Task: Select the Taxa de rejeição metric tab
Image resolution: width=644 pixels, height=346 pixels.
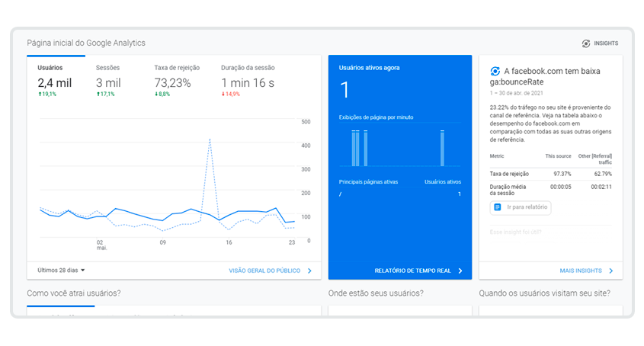Action: [x=177, y=81]
